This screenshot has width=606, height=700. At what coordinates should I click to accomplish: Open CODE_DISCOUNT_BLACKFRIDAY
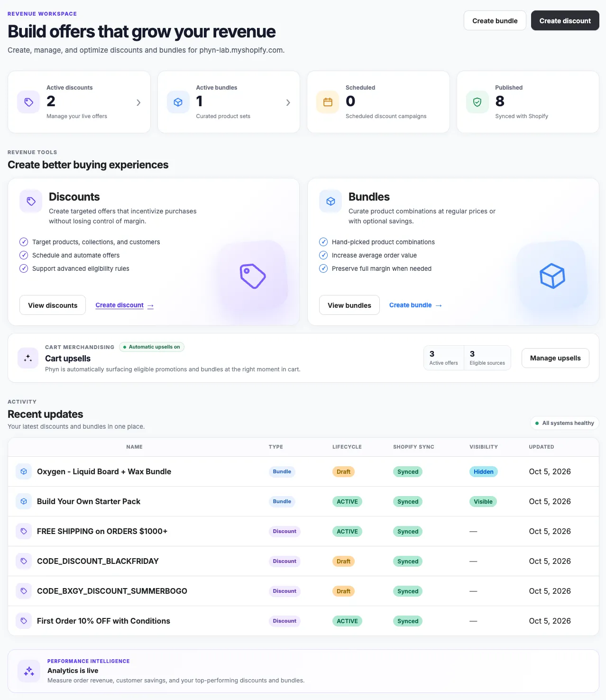(98, 561)
